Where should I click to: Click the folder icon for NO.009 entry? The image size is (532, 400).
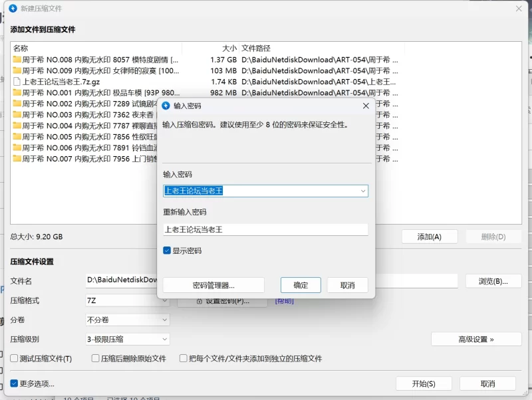pyautogui.click(x=17, y=70)
